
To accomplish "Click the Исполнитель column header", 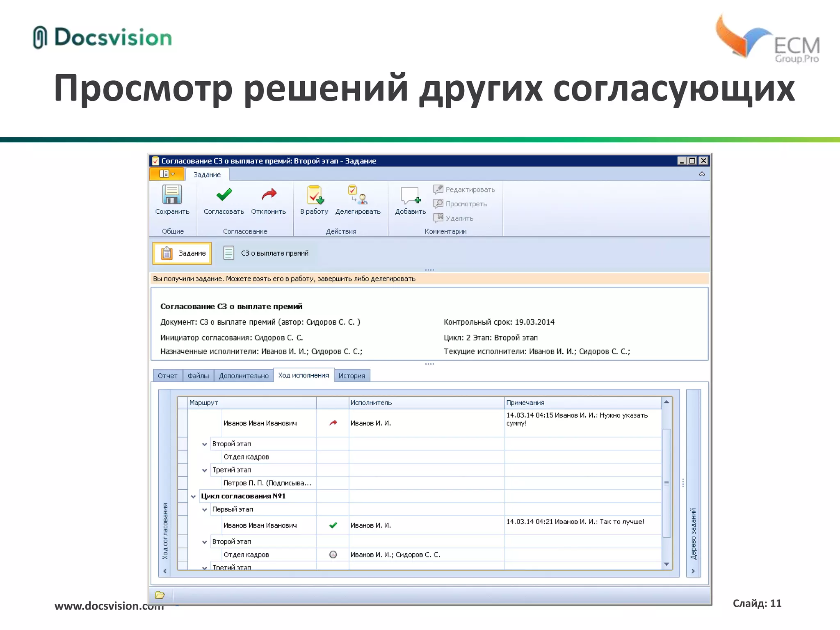I will [x=427, y=403].
